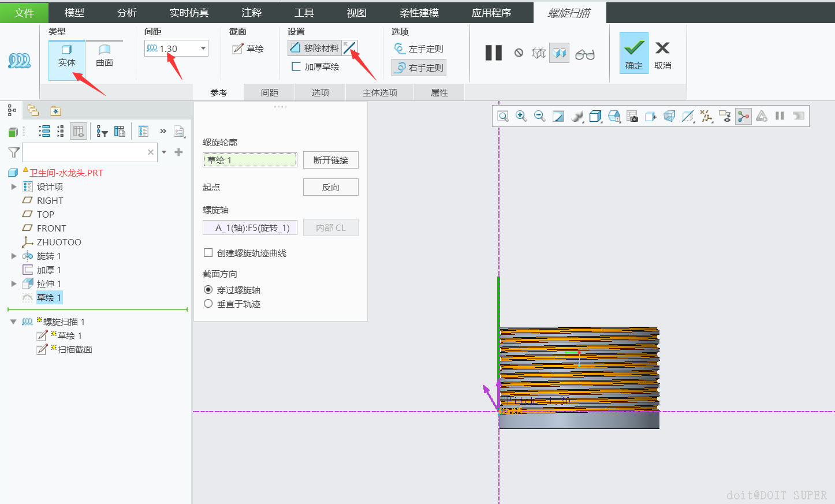Click the saved views camera icon
The width and height of the screenshot is (835, 504).
pos(632,117)
